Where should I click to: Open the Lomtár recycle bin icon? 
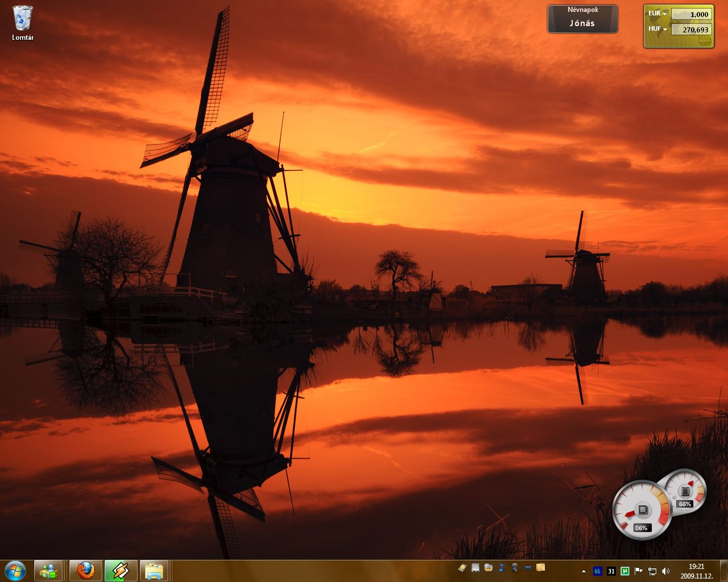coord(23,23)
